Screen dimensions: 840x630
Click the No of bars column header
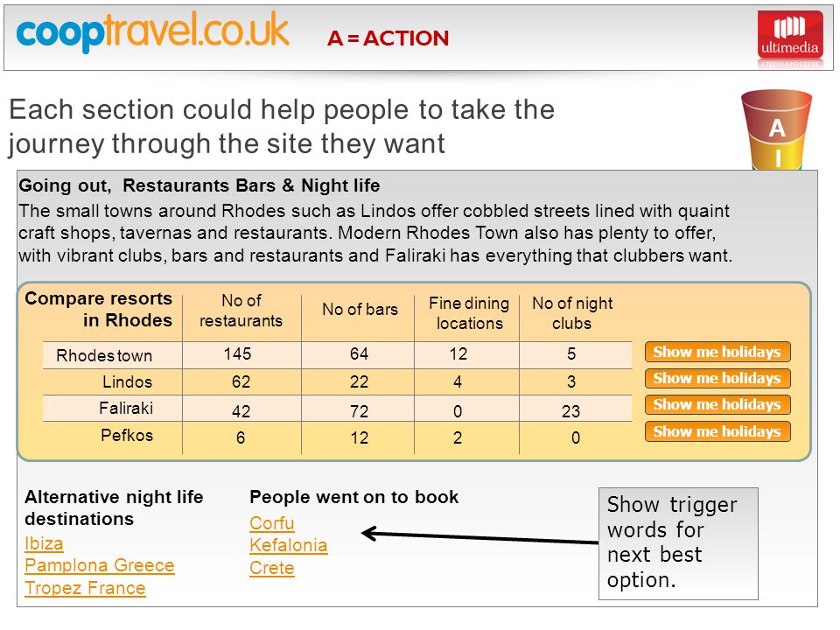pyautogui.click(x=360, y=310)
